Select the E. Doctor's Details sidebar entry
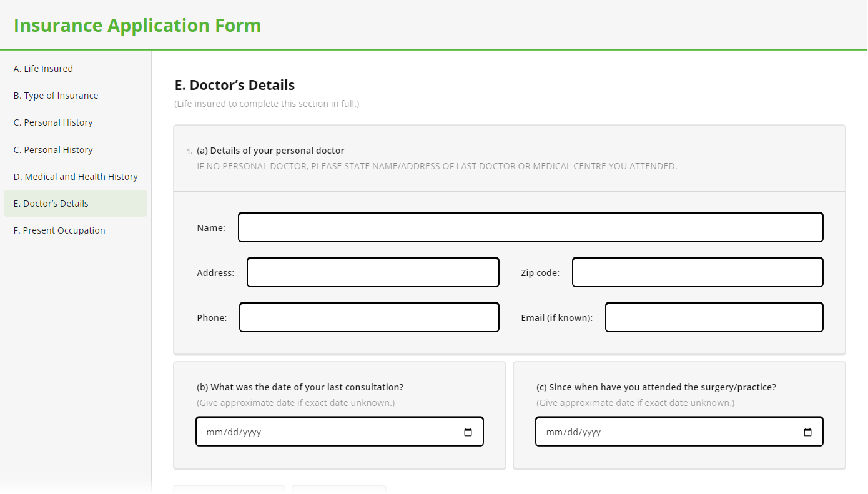 point(51,203)
